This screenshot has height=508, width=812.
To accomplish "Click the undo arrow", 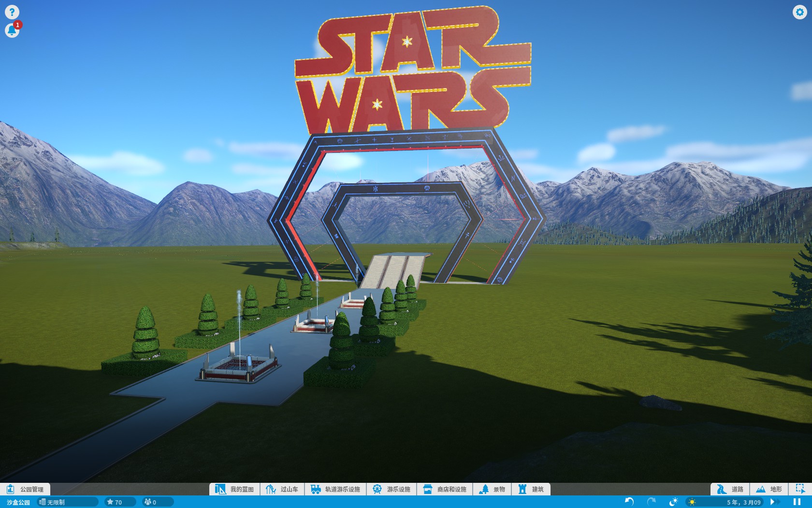I will 629,502.
